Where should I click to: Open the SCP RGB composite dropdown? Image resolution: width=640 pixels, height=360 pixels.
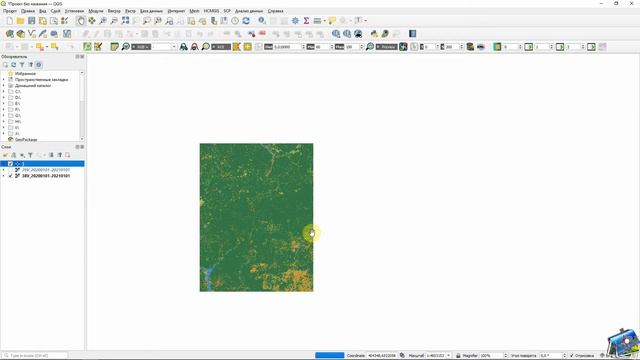point(174,47)
